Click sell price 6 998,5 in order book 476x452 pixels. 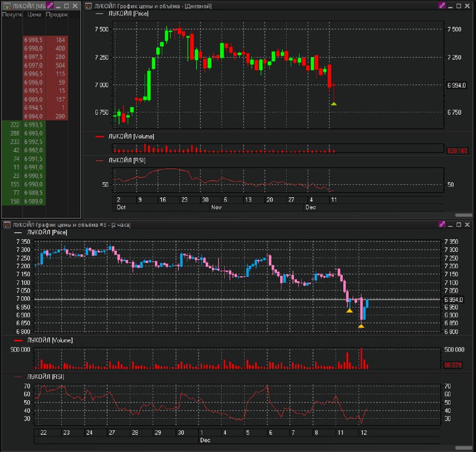coord(33,40)
